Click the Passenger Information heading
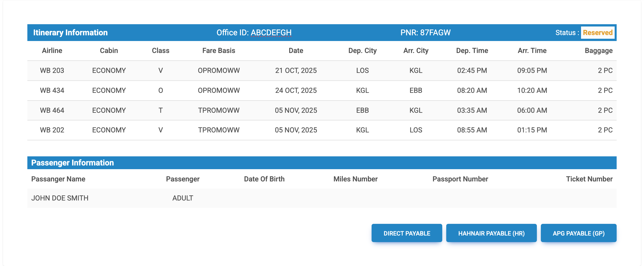Image resolution: width=644 pixels, height=266 pixels. pos(72,163)
